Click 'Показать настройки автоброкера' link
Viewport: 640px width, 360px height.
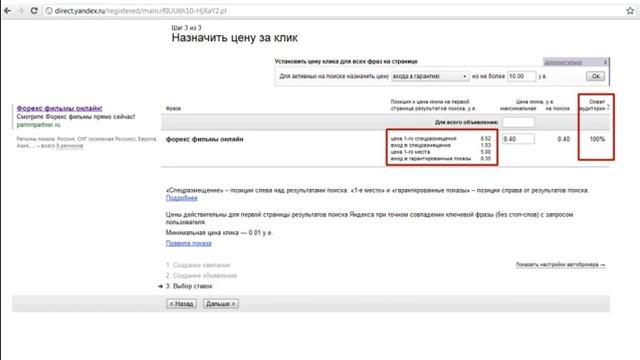coord(560,264)
